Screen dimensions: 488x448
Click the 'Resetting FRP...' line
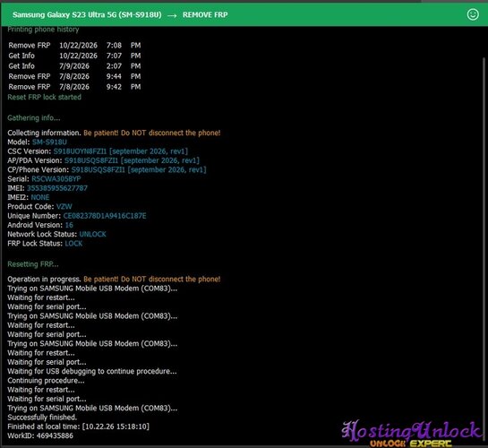33,264
